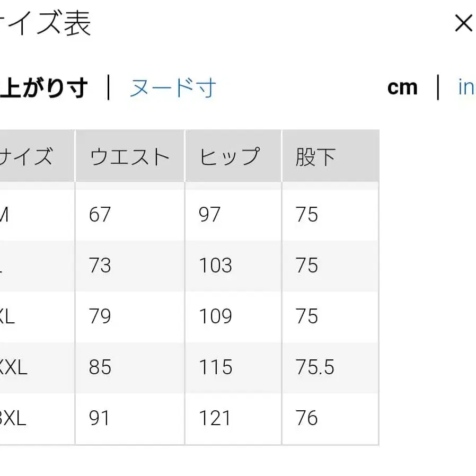This screenshot has width=476, height=476.
Task: Close the サイズ表 dialog
Action: pyautogui.click(x=463, y=23)
